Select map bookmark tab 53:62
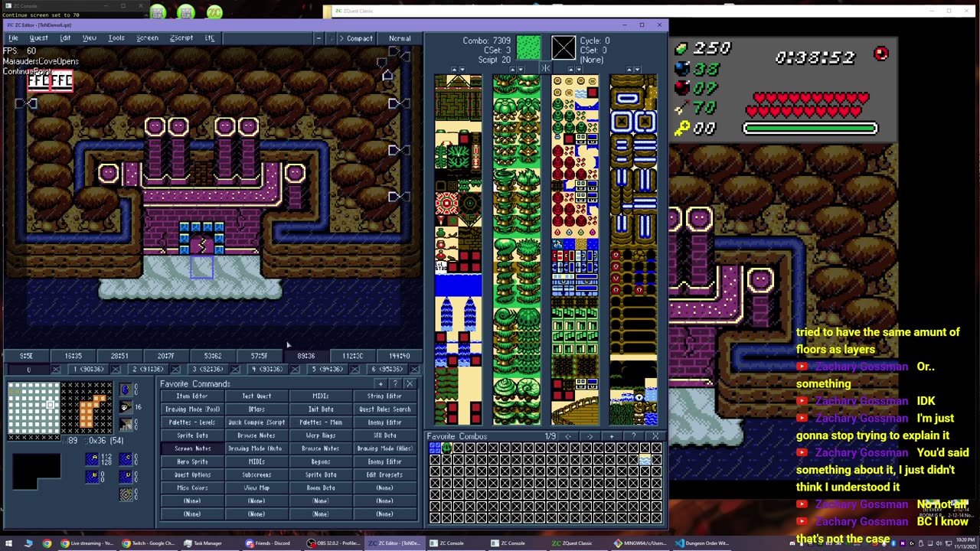This screenshot has height=551, width=980. point(213,356)
